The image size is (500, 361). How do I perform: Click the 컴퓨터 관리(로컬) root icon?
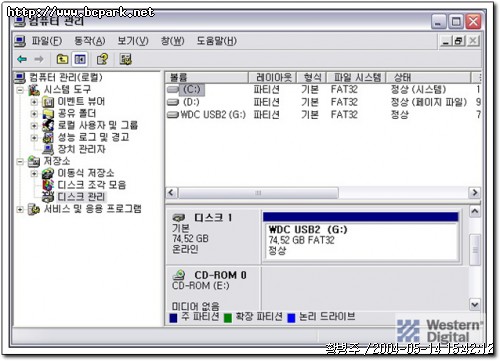coord(20,78)
